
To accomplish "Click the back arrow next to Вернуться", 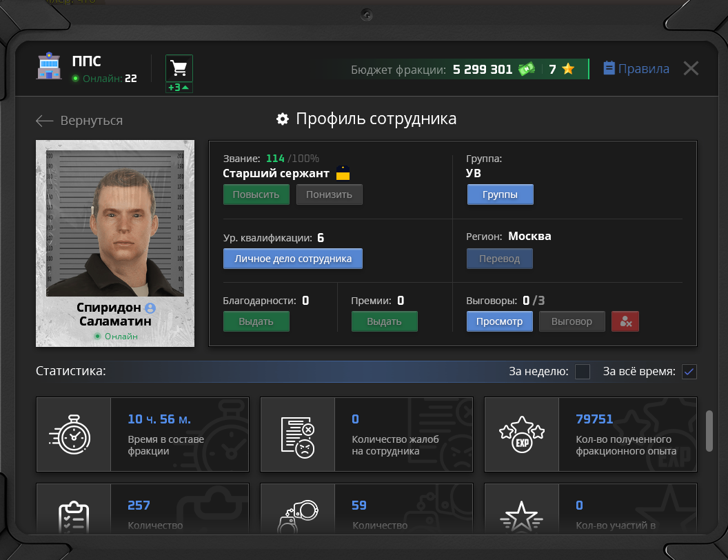I will (45, 121).
